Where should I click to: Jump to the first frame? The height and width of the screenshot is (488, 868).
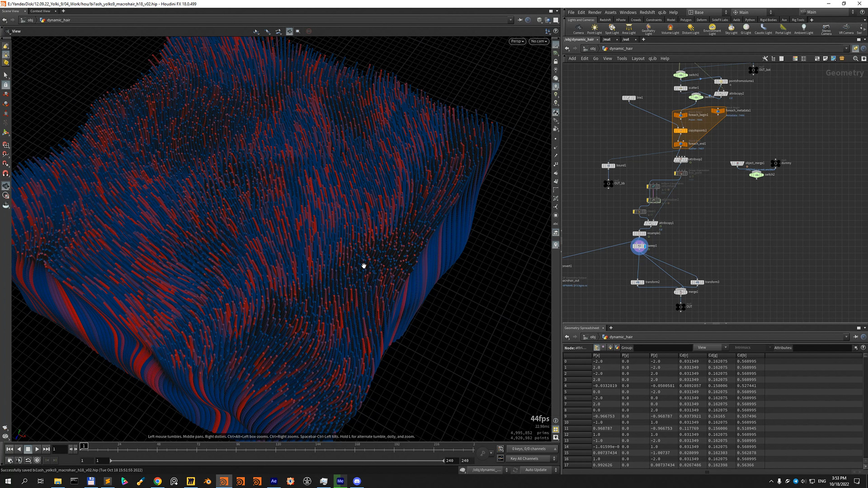9,449
